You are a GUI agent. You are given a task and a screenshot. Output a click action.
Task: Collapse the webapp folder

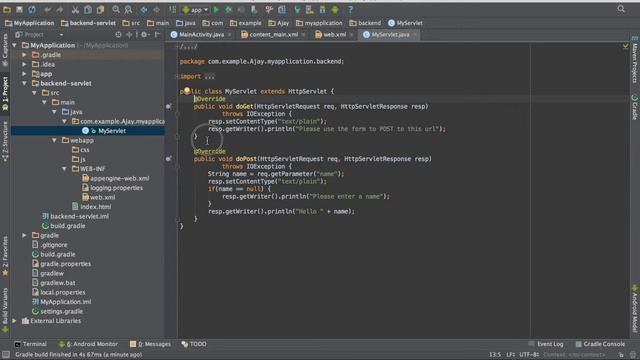point(54,140)
